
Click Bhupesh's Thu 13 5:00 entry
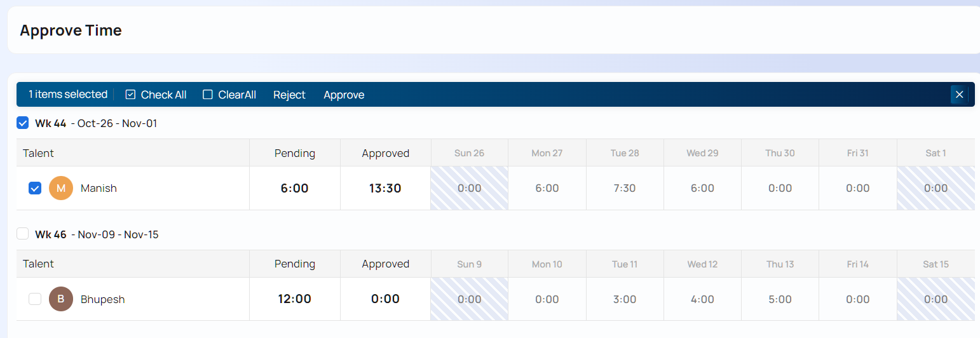pos(780,299)
